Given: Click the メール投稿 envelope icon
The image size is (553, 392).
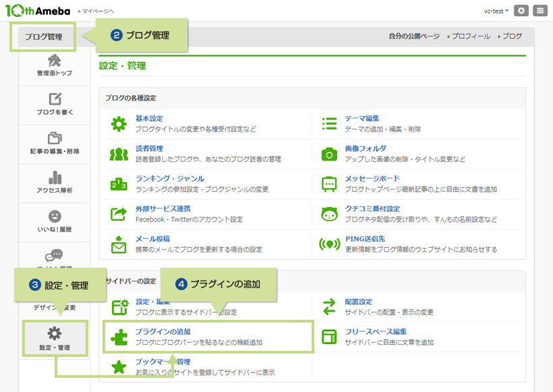Looking at the screenshot, I should (x=119, y=244).
